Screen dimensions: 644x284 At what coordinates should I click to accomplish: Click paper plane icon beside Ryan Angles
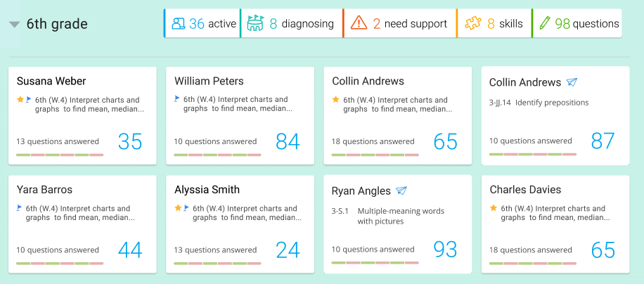(401, 191)
